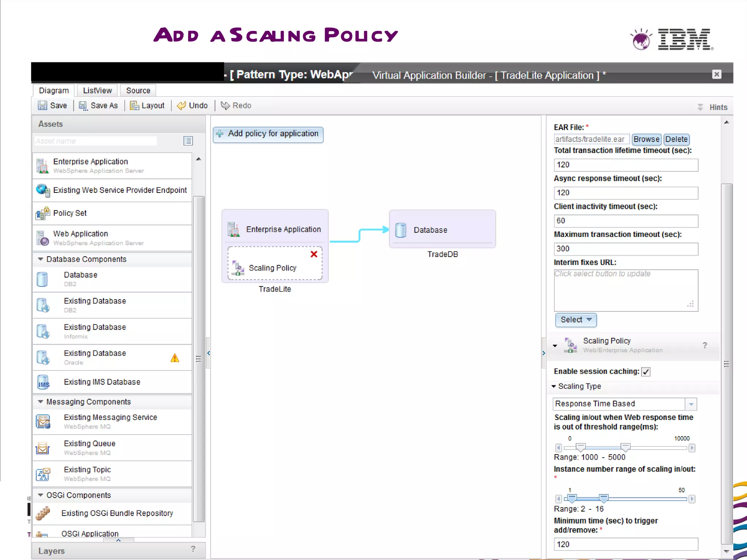Click the Oracle database warning icon
The width and height of the screenshot is (747, 560).
click(x=175, y=358)
